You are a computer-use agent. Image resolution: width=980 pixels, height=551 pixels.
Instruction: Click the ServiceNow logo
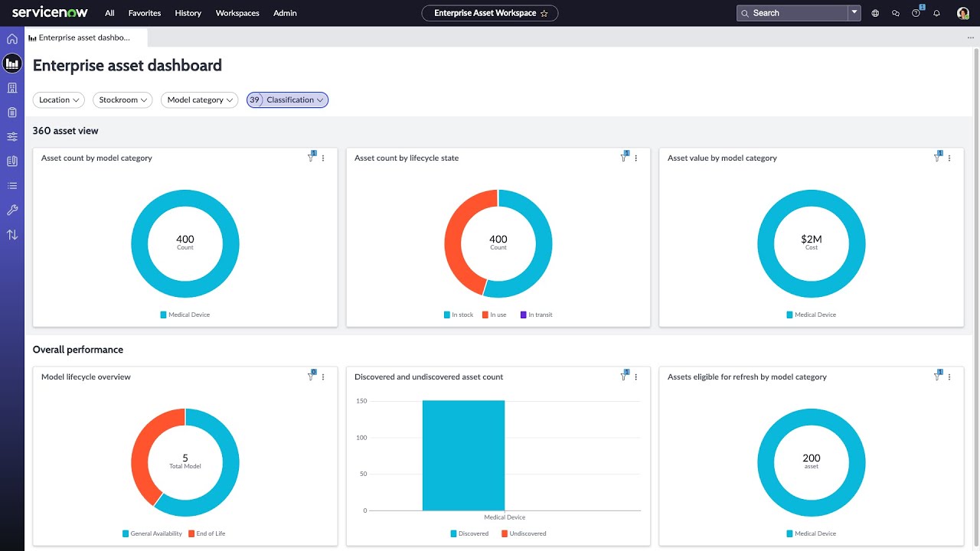(x=50, y=13)
